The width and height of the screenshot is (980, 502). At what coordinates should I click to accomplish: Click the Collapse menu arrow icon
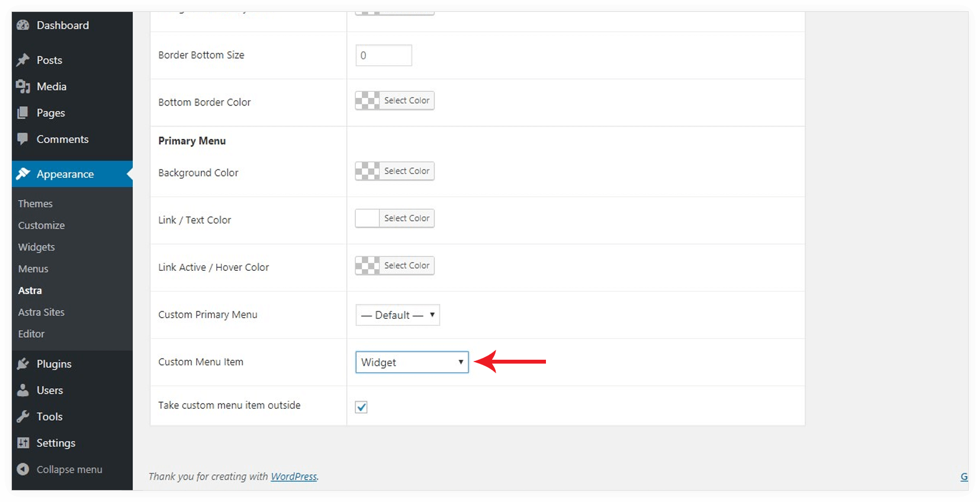(x=23, y=469)
